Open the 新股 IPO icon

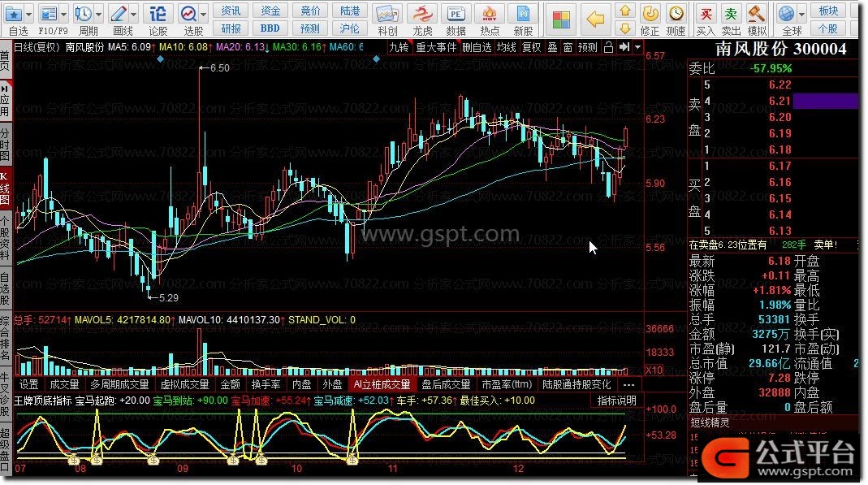(x=523, y=13)
